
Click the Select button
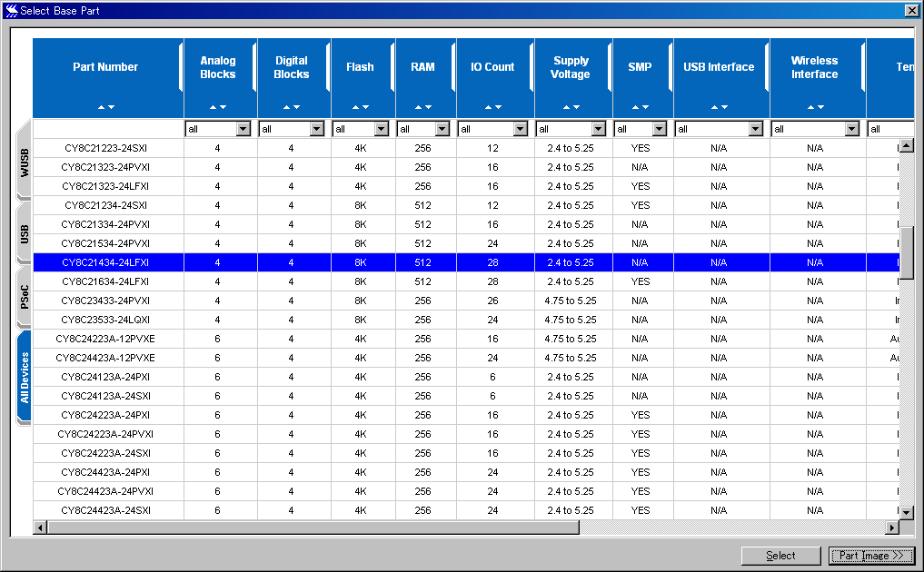[x=780, y=556]
